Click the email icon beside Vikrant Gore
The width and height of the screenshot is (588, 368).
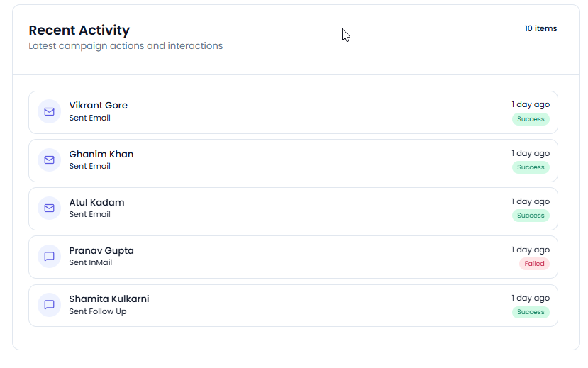(x=49, y=111)
